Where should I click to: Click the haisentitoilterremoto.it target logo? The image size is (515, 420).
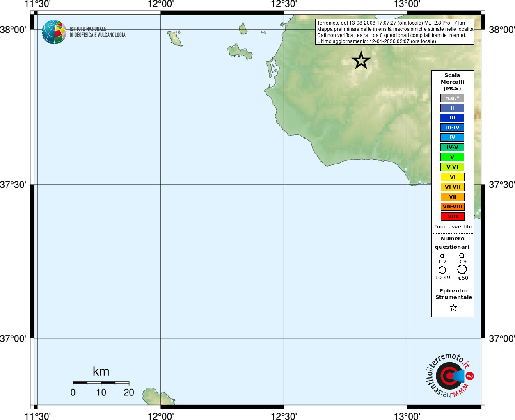coord(449,376)
